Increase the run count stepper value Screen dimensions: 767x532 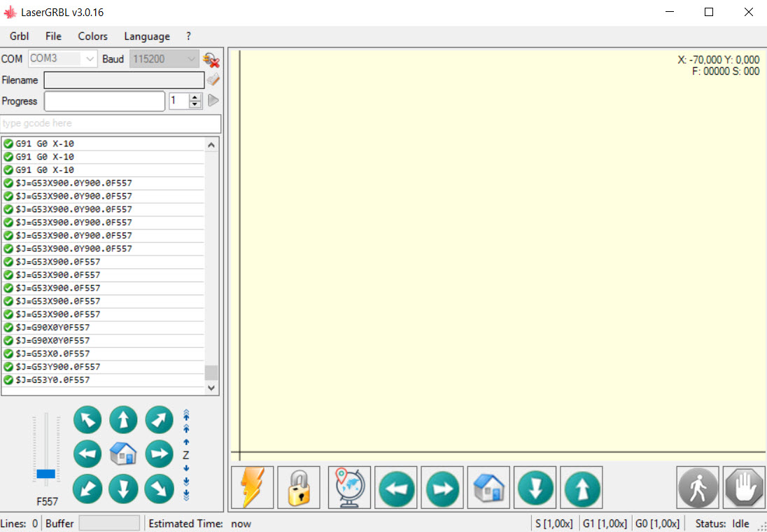click(x=195, y=97)
